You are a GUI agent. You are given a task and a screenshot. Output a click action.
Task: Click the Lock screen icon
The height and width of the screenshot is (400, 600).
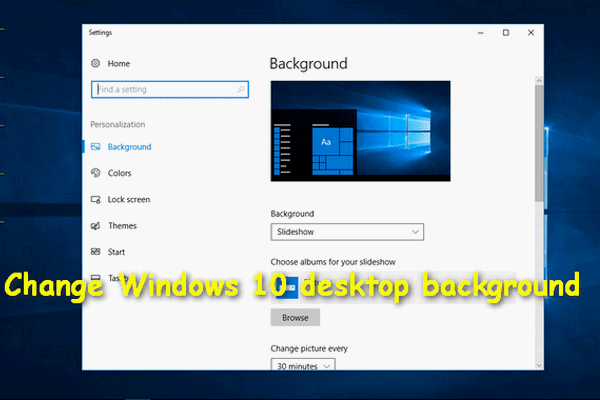point(96,199)
